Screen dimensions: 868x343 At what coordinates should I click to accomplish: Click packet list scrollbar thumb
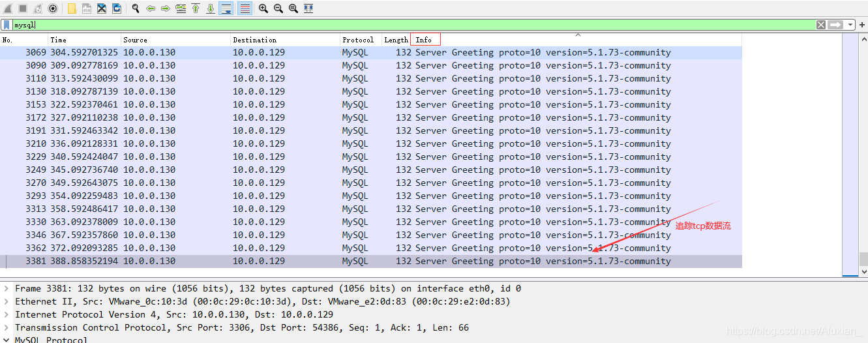[x=863, y=259]
